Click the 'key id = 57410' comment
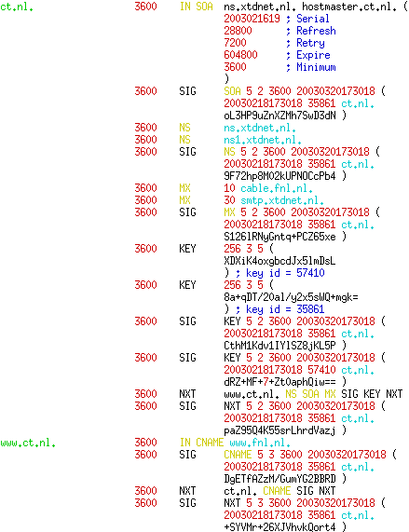The height and width of the screenshot is (532, 409). [x=285, y=273]
